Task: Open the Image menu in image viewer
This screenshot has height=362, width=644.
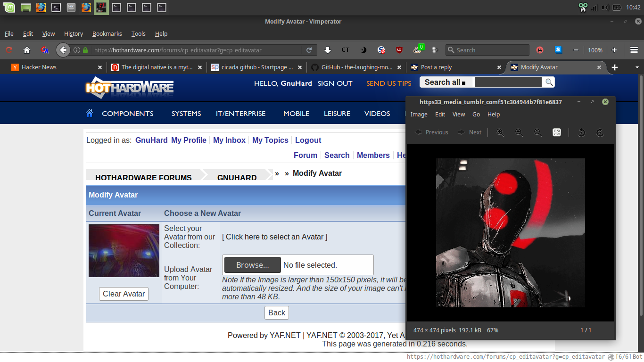Action: pos(419,114)
